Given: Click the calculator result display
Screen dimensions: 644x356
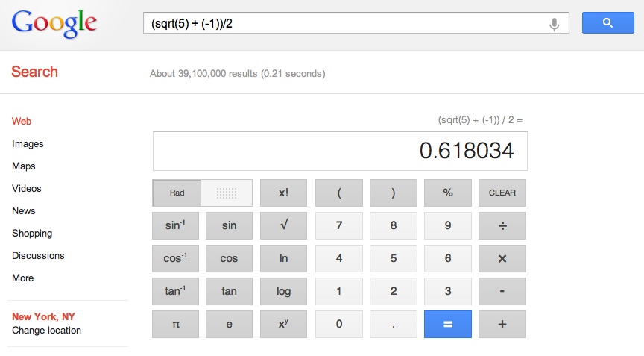Looking at the screenshot, I should click(340, 151).
